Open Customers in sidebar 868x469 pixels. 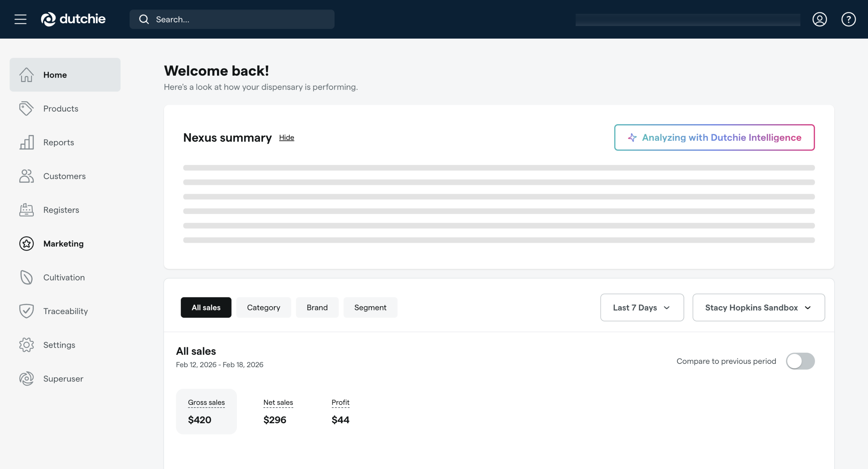click(65, 176)
